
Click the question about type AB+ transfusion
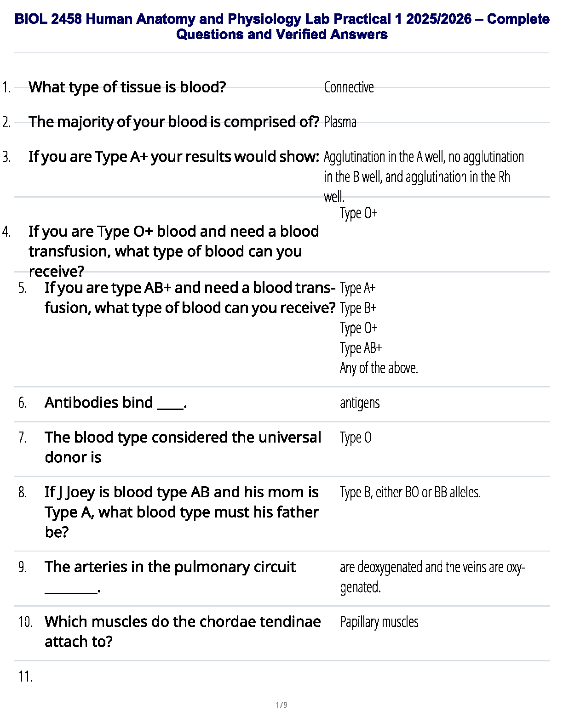[190, 297]
